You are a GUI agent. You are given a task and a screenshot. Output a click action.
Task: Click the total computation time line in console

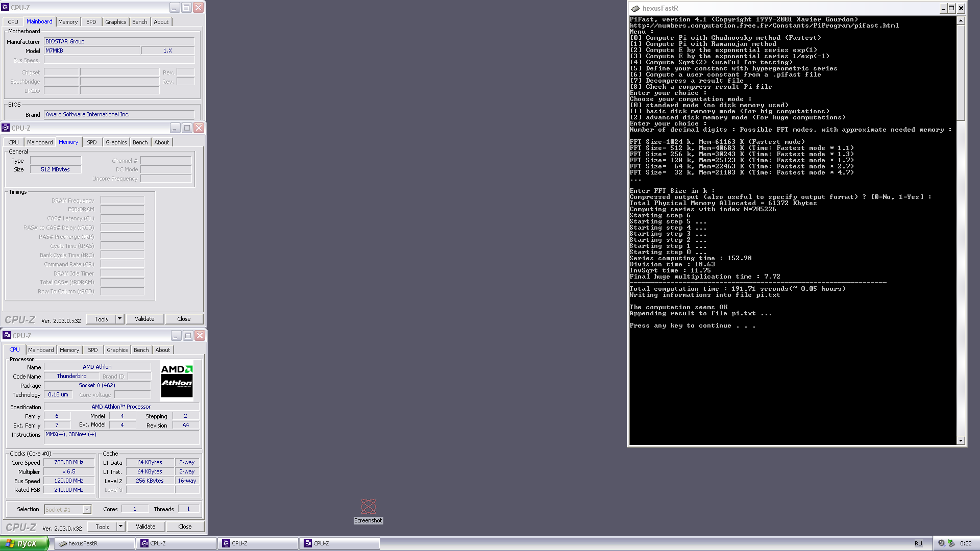pyautogui.click(x=738, y=289)
